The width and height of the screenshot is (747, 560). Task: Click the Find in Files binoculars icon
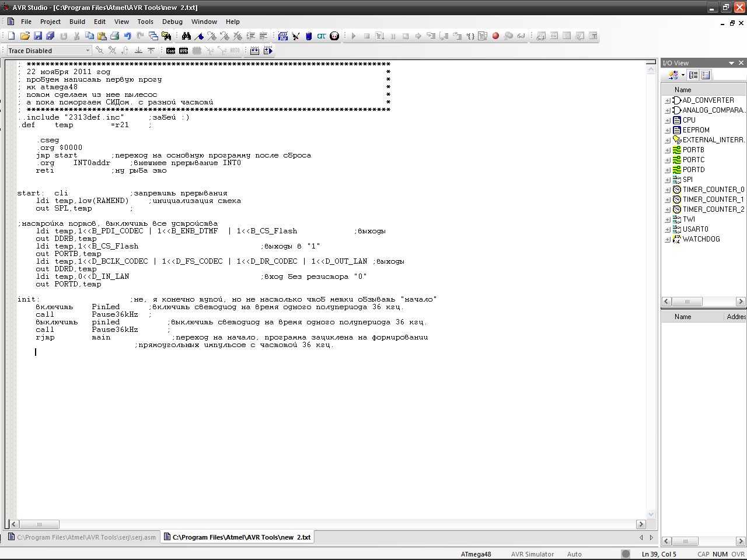pyautogui.click(x=166, y=36)
